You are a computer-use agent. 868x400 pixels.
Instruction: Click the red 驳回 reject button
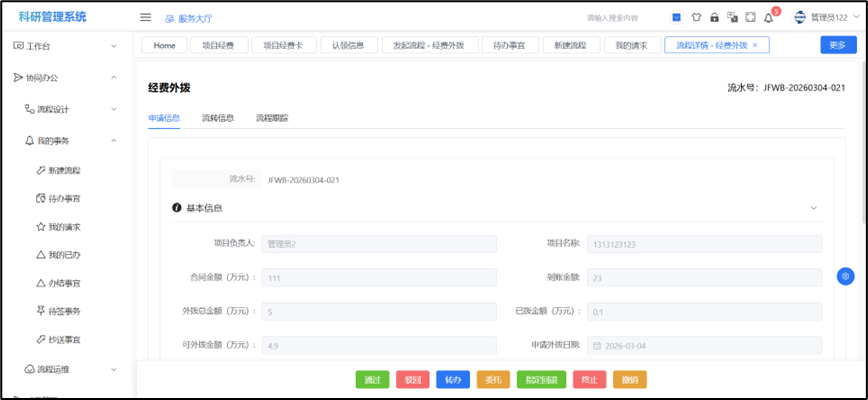(412, 380)
